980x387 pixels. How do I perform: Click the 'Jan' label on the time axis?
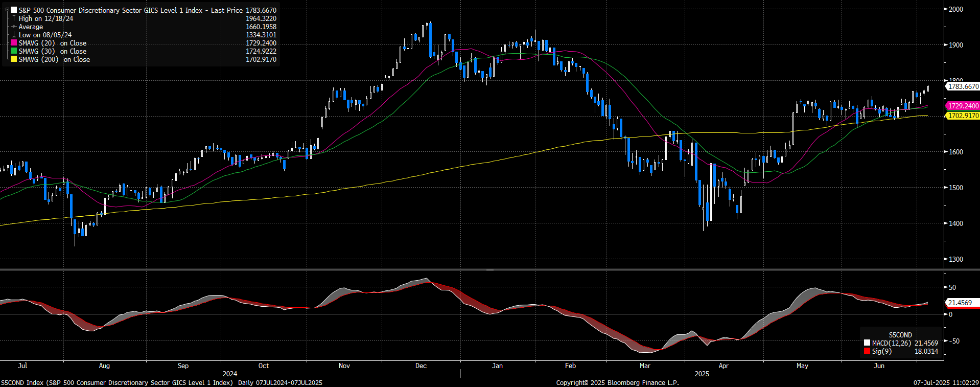coord(497,366)
